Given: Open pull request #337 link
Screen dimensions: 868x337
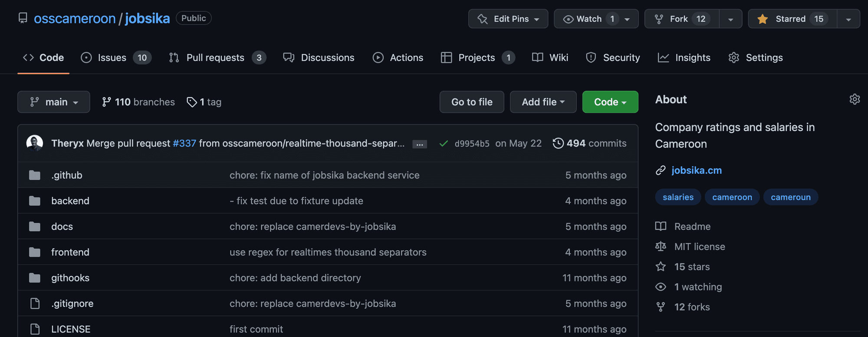Looking at the screenshot, I should [184, 143].
